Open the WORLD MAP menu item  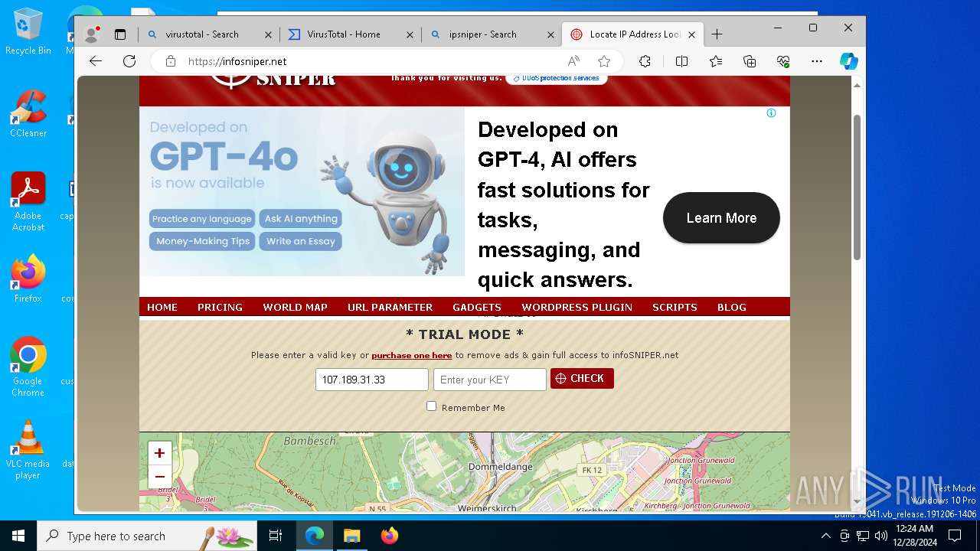295,307
